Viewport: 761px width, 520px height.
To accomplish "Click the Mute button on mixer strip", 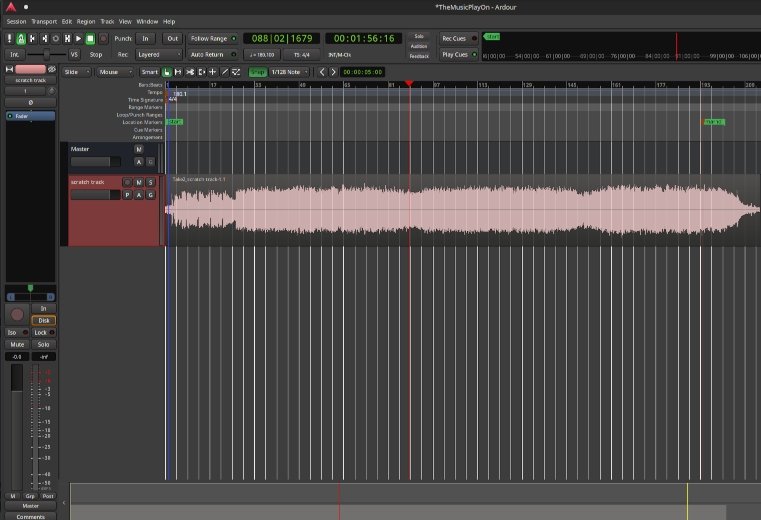I will coord(17,344).
